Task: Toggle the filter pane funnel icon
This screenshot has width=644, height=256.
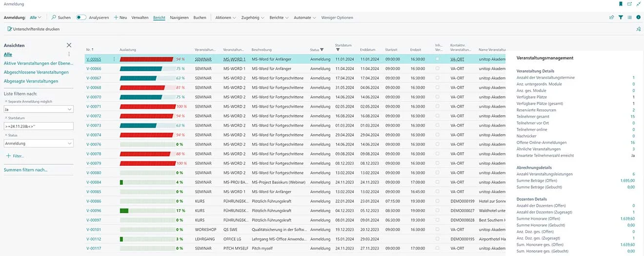Action: tap(621, 18)
